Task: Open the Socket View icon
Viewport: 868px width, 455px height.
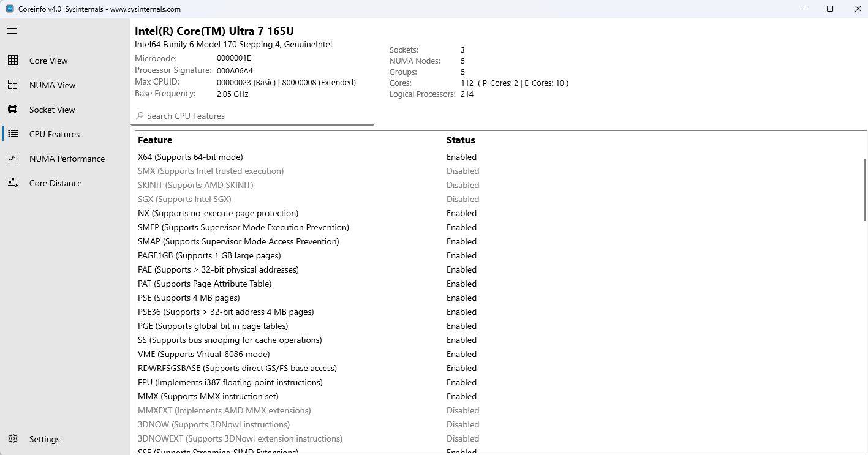Action: [x=13, y=109]
